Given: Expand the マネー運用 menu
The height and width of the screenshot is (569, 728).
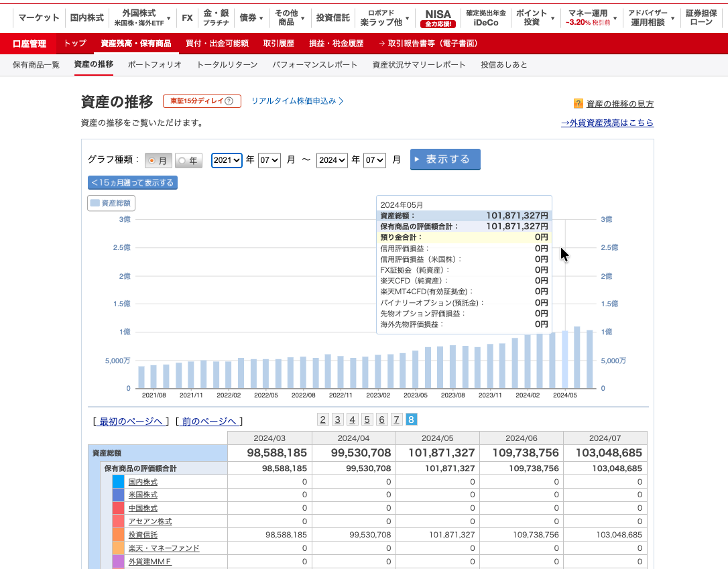Looking at the screenshot, I should [x=591, y=18].
